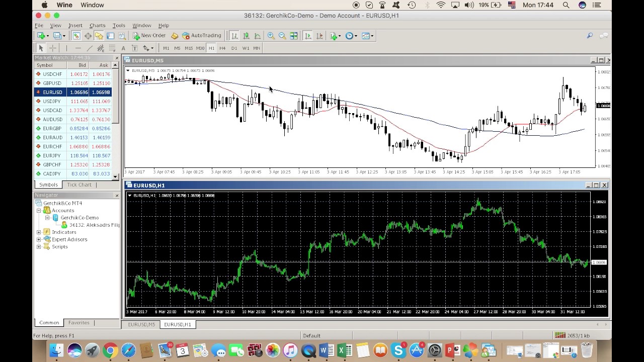
Task: Select the GerchikCo-Demo account item
Action: click(75, 218)
